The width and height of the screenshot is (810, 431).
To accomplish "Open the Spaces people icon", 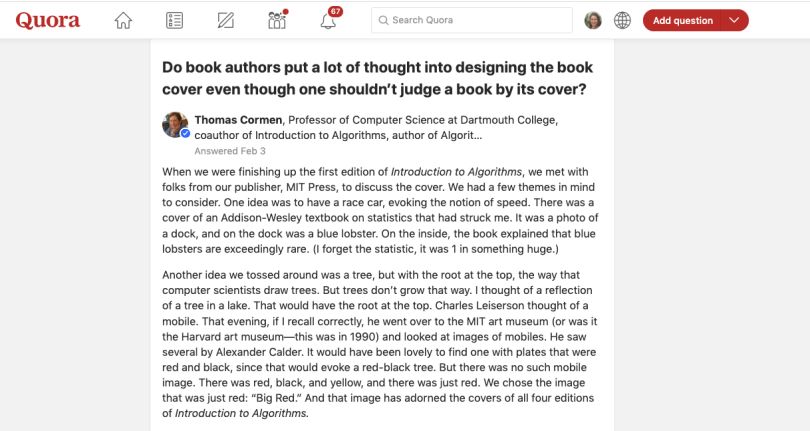I will tap(277, 21).
